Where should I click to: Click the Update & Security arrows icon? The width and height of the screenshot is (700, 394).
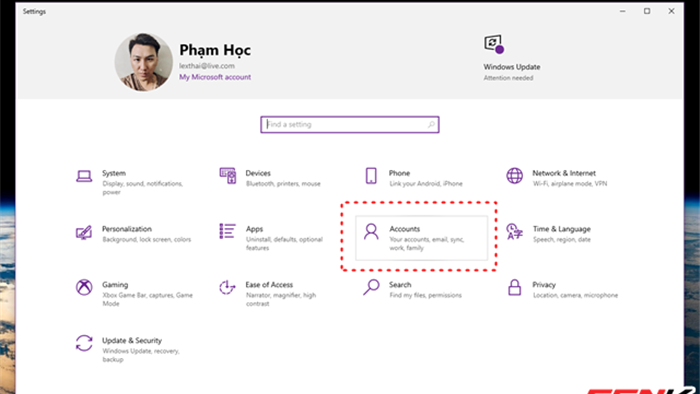[x=84, y=343]
